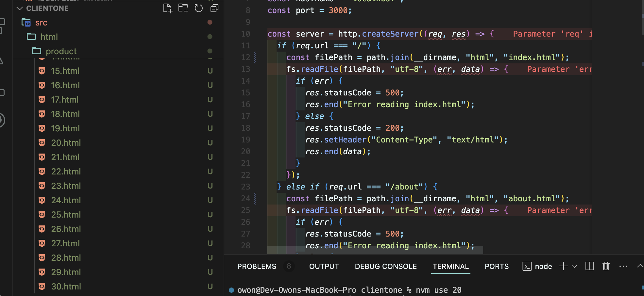This screenshot has height=296, width=644.
Task: Expand the src folder
Action: tap(41, 23)
